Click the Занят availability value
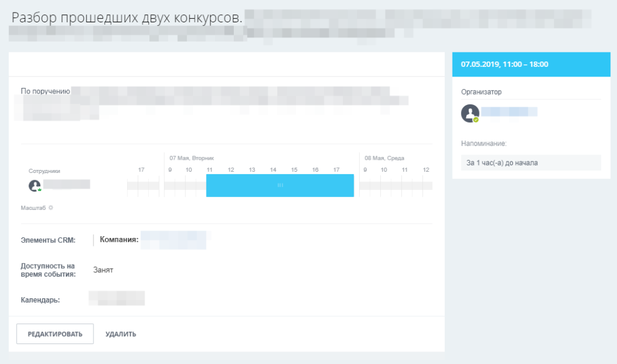 tap(103, 270)
